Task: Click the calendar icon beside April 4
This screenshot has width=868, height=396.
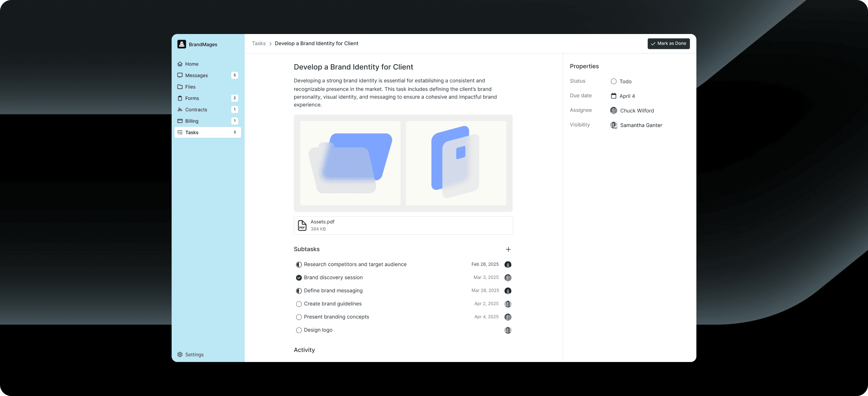Action: 613,96
